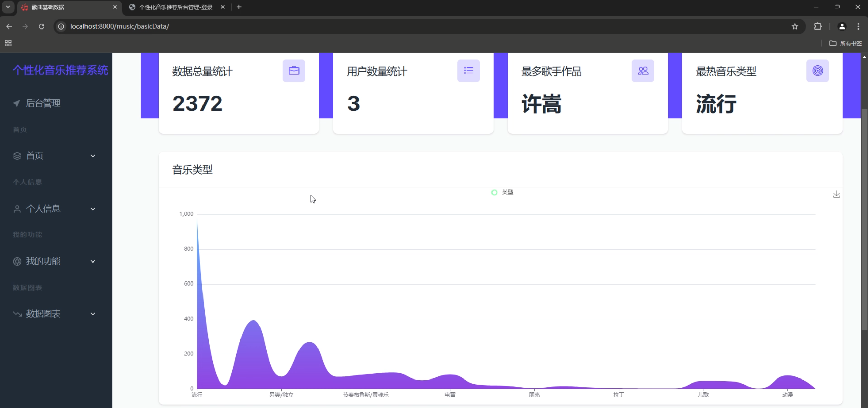This screenshot has height=408, width=868.
Task: Click the 流行 hottest genre value
Action: (716, 104)
